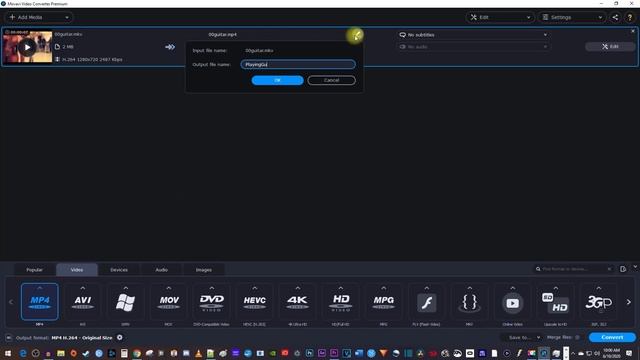Select the 3GP format icon
Image resolution: width=640 pixels, height=360 pixels.
pyautogui.click(x=599, y=302)
